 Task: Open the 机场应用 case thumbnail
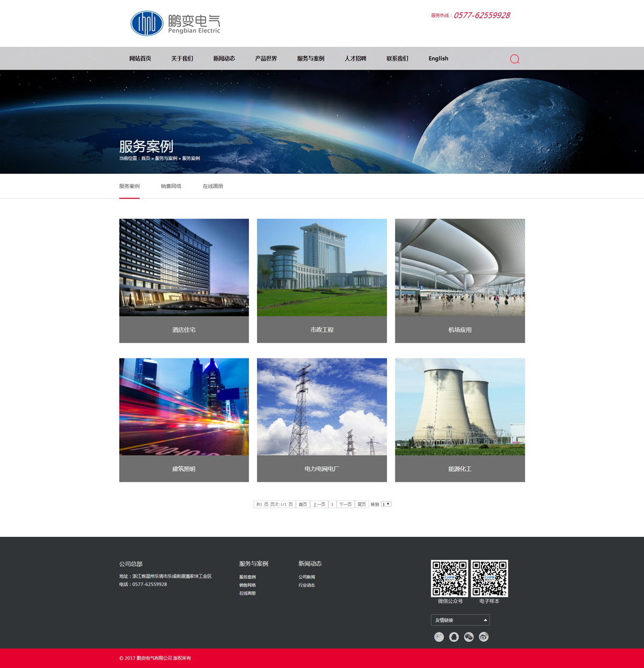459,267
